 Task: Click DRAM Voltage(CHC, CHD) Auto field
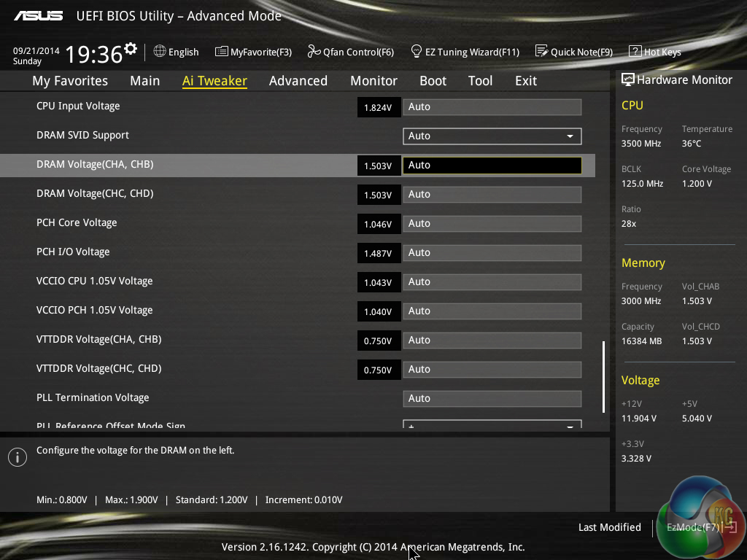point(492,195)
